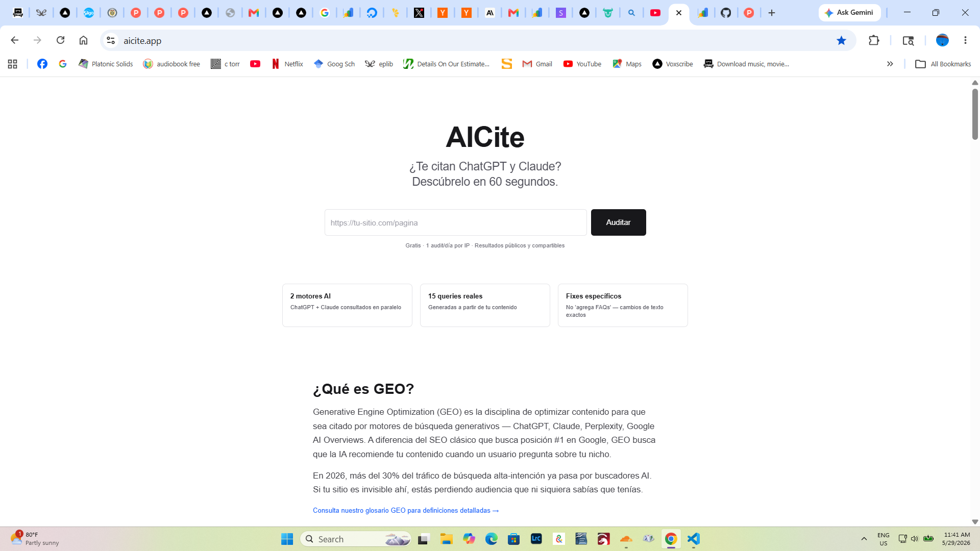
Task: Reload the aicite.app page
Action: pos(60,40)
